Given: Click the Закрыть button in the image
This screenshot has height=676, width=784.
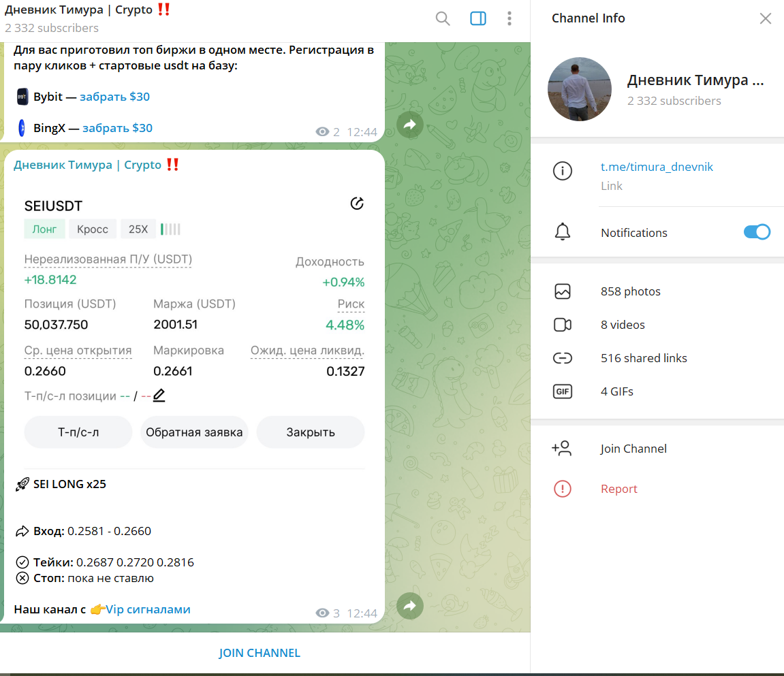Looking at the screenshot, I should coord(311,432).
